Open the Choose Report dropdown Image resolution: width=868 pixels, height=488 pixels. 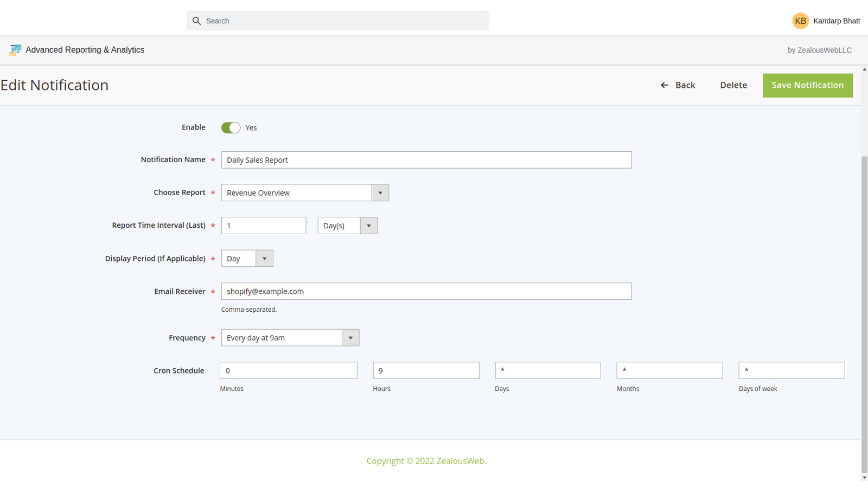click(305, 193)
